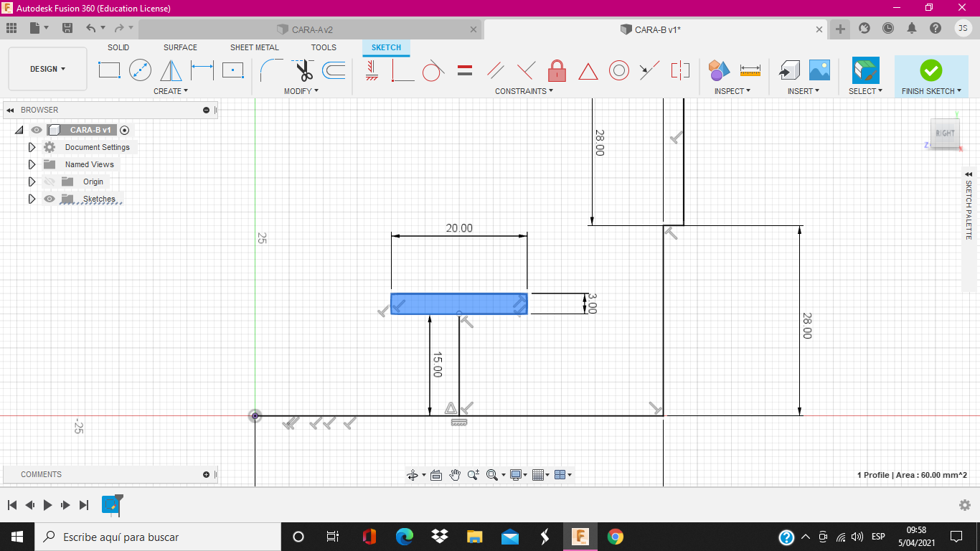This screenshot has height=551, width=980.
Task: Apply the Perpendicular constraint
Action: [526, 70]
